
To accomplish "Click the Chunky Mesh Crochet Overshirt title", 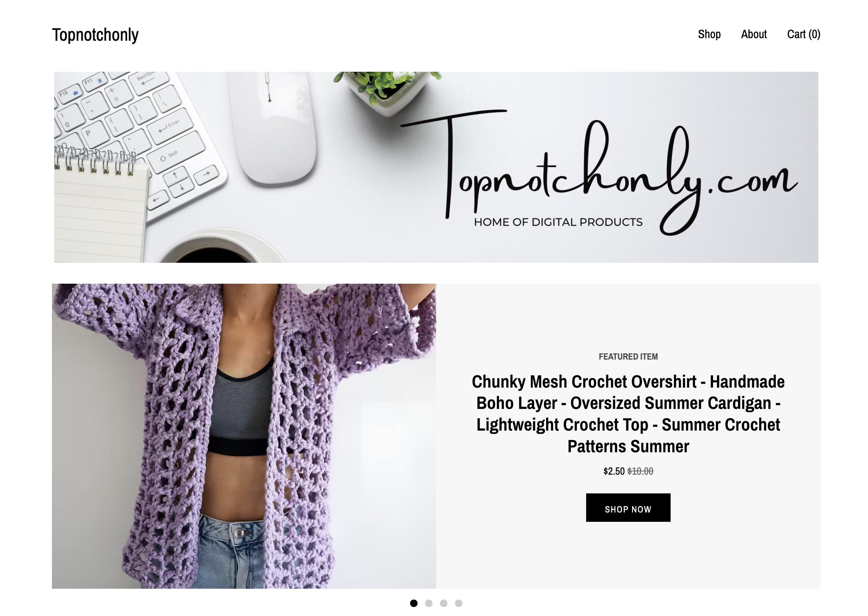I will [x=628, y=414].
